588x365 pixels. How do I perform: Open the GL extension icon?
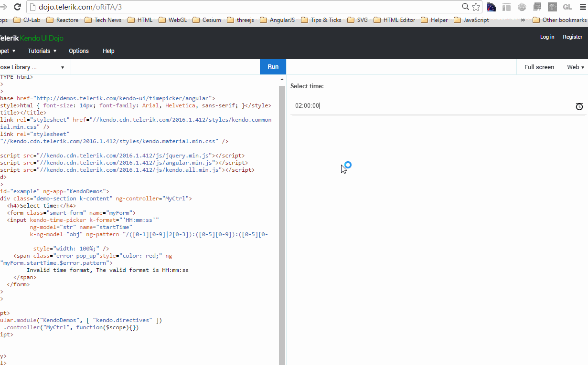(567, 7)
